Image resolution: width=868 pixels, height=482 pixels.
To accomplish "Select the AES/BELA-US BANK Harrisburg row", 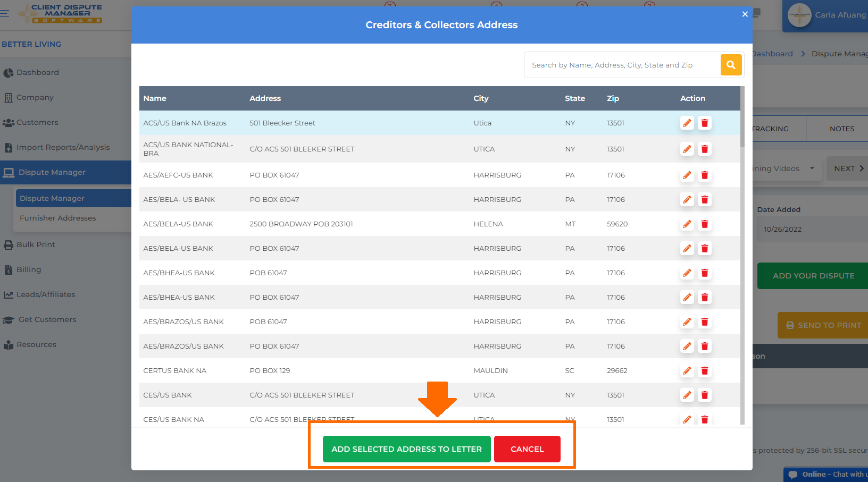I will tap(439, 248).
